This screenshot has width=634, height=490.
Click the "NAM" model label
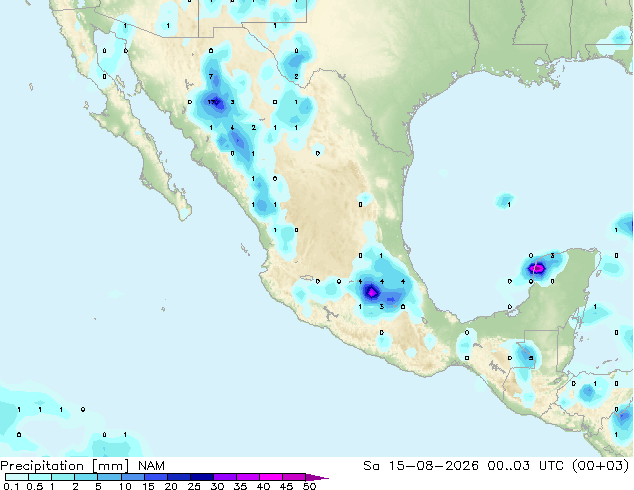pyautogui.click(x=151, y=466)
